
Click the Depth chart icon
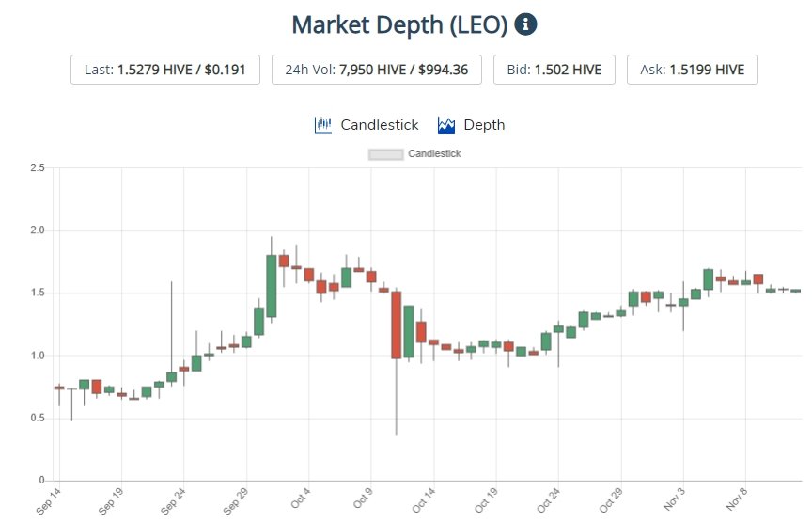click(x=447, y=125)
